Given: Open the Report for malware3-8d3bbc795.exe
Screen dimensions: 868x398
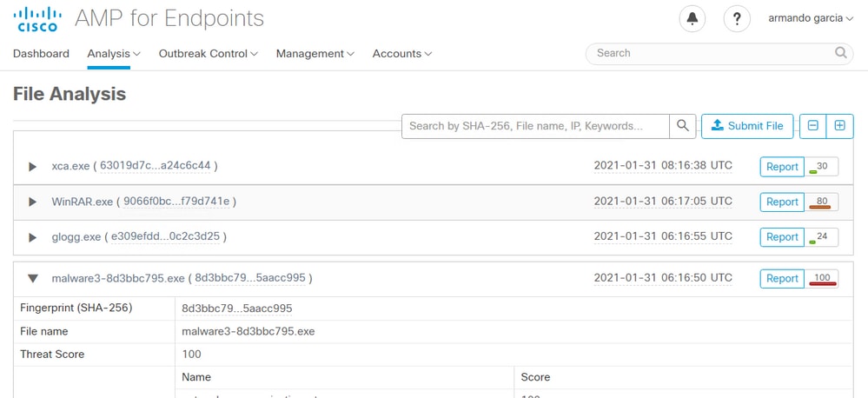Looking at the screenshot, I should (x=782, y=278).
